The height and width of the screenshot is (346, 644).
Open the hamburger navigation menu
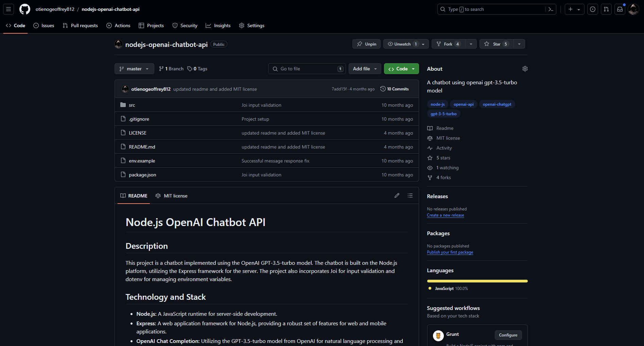8,9
